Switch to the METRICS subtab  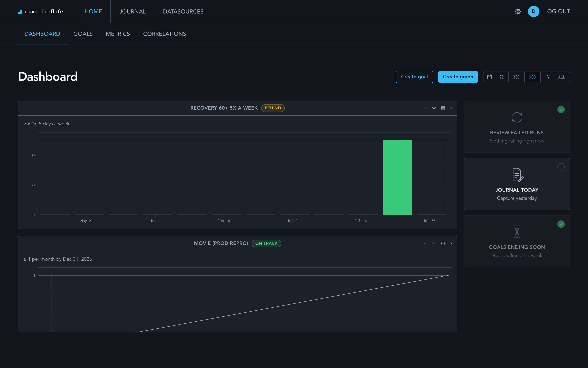pos(118,34)
